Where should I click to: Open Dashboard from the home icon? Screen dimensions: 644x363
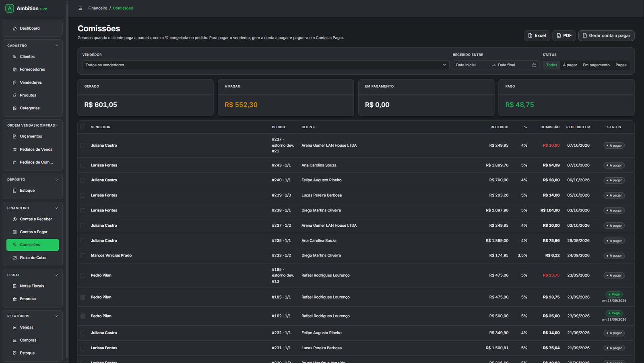[15, 29]
